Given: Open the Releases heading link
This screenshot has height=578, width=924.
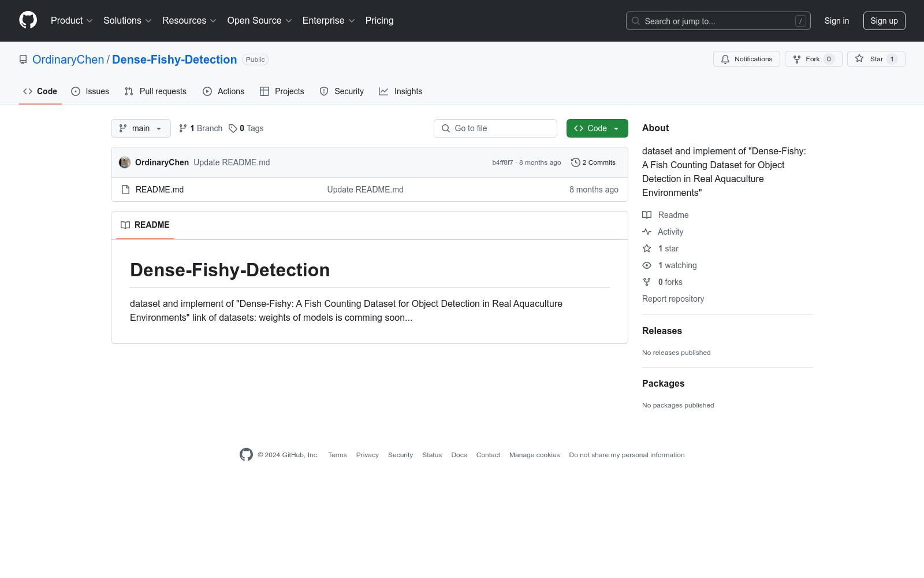Looking at the screenshot, I should point(662,331).
